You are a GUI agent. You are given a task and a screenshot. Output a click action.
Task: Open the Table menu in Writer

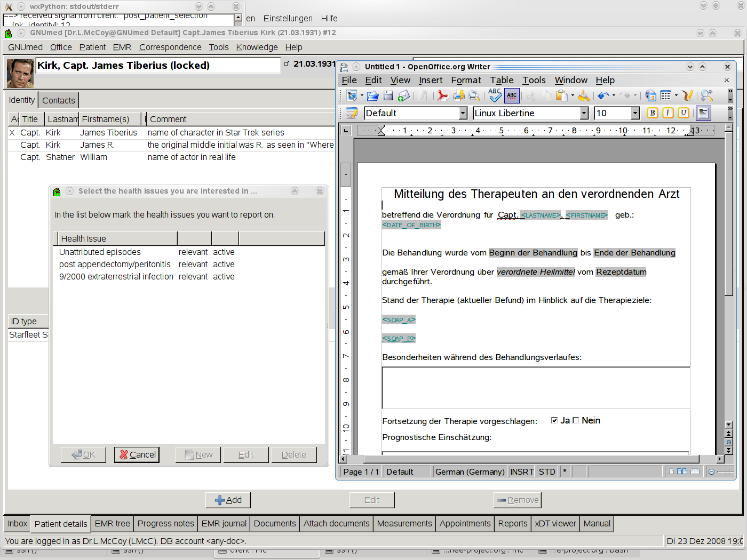pos(502,80)
